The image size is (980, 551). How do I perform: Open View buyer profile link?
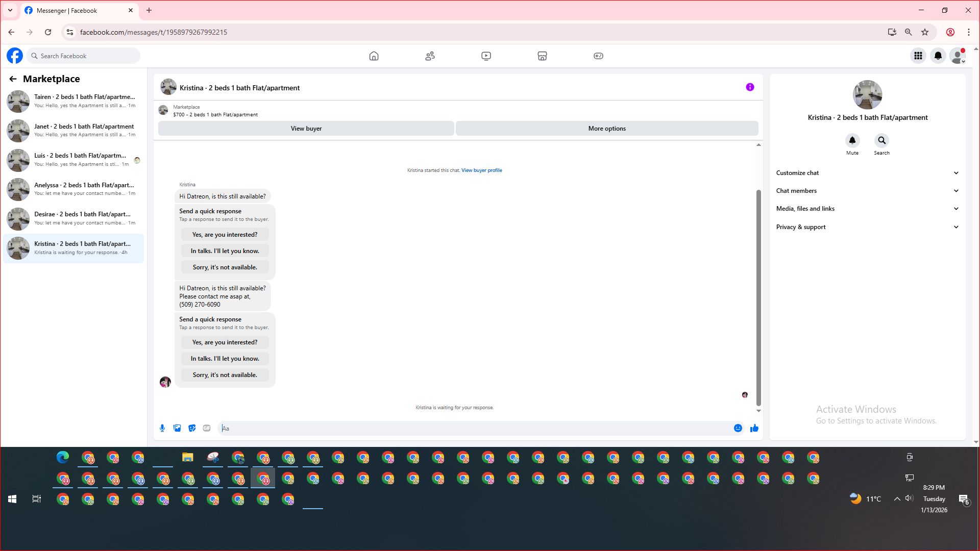(x=481, y=170)
